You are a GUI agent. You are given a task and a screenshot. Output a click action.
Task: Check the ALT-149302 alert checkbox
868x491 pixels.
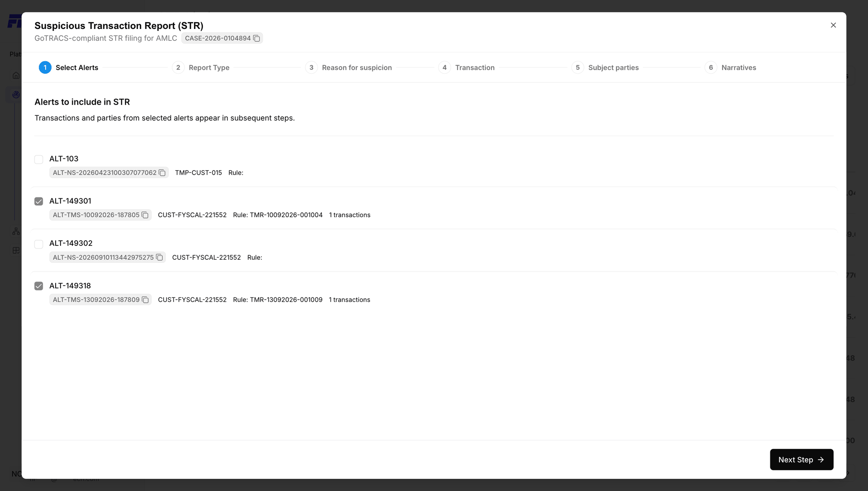coord(39,244)
